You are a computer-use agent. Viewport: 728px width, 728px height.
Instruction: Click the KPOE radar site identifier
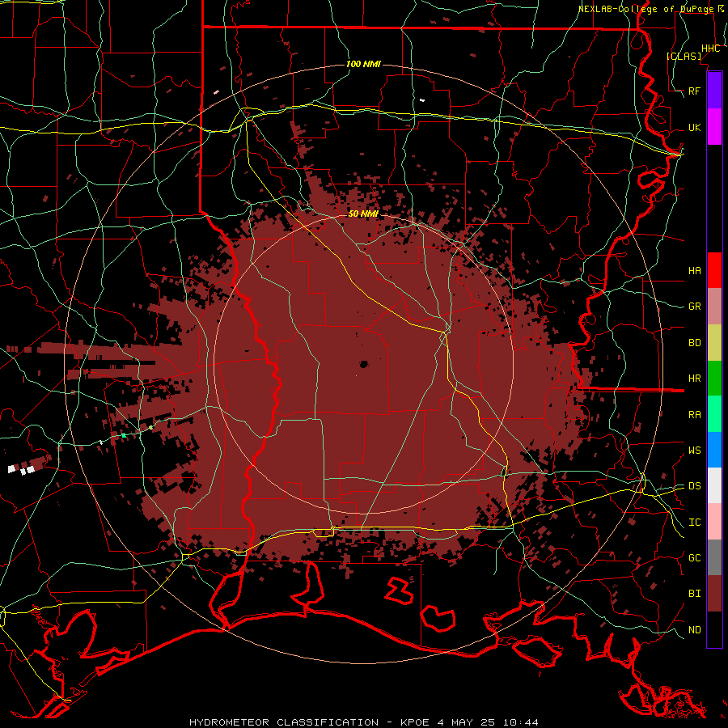[417, 722]
